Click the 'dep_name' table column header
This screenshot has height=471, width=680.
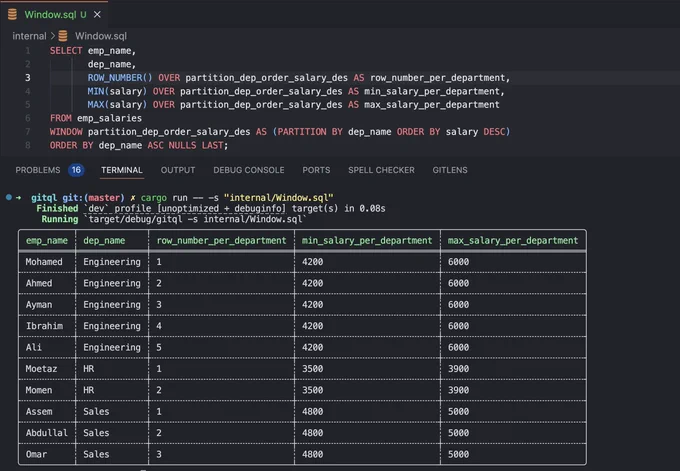click(104, 240)
